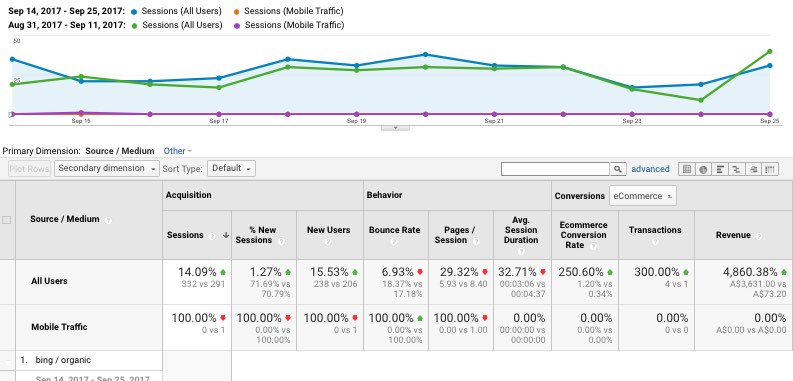Open the eCommerce conversions dropdown
The height and width of the screenshot is (381, 793).
pyautogui.click(x=642, y=196)
